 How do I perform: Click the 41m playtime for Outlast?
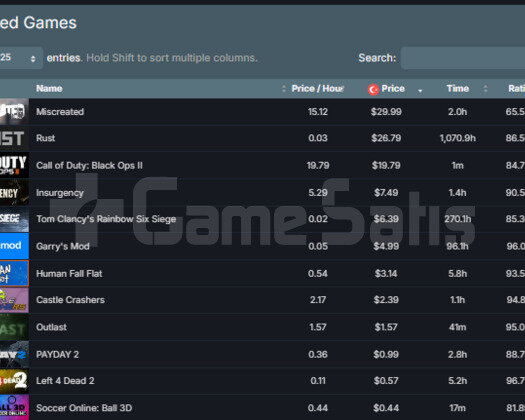(457, 327)
